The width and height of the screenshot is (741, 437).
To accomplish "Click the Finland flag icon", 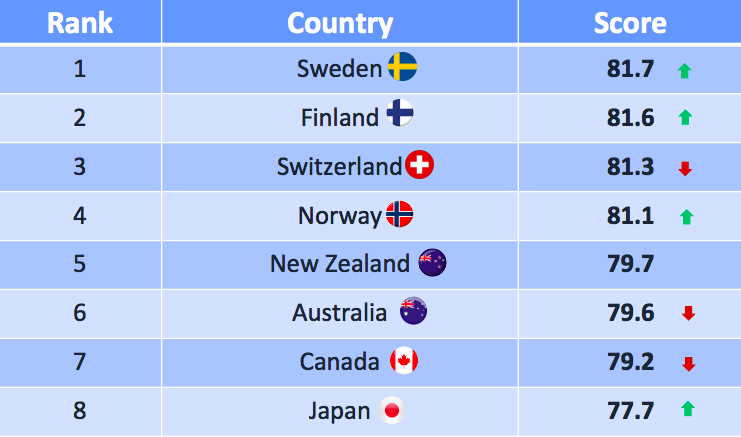I will (x=400, y=113).
